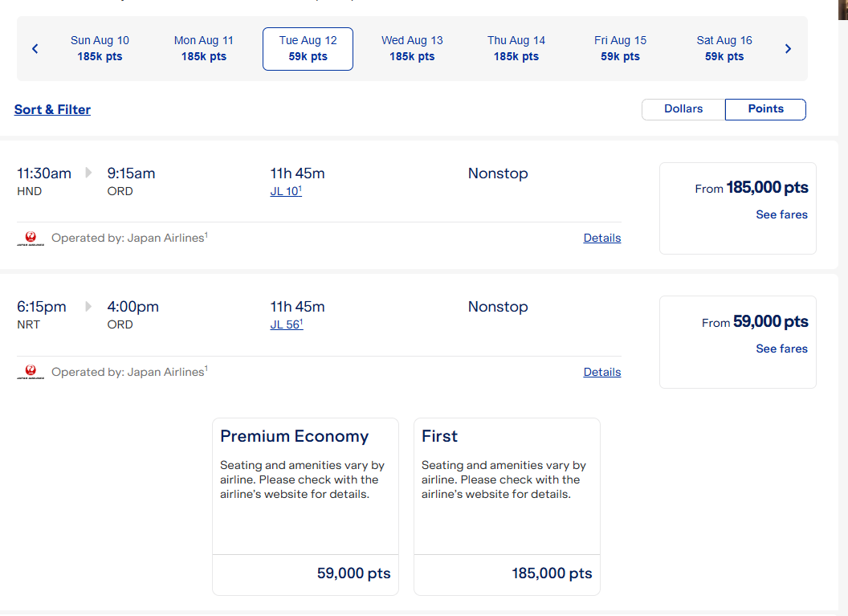Choose Sat Aug 16 date tab
This screenshot has height=616, width=848.
tap(724, 48)
